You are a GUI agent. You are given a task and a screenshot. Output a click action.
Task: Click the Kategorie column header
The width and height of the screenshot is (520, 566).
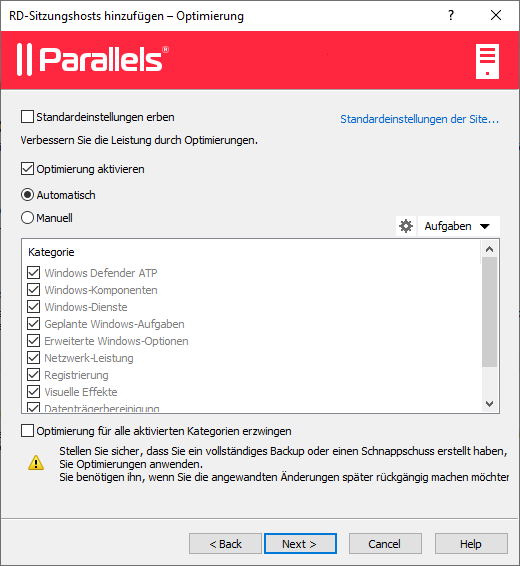pos(51,252)
